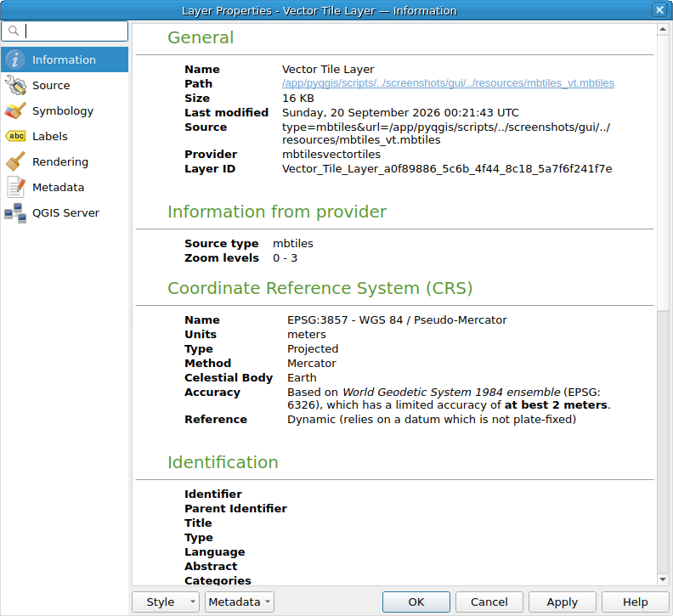This screenshot has height=616, width=673.
Task: Confirm with the OK button
Action: (x=416, y=602)
